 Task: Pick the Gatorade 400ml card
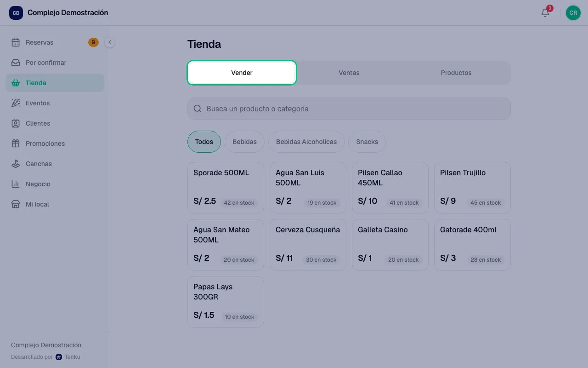pyautogui.click(x=472, y=245)
